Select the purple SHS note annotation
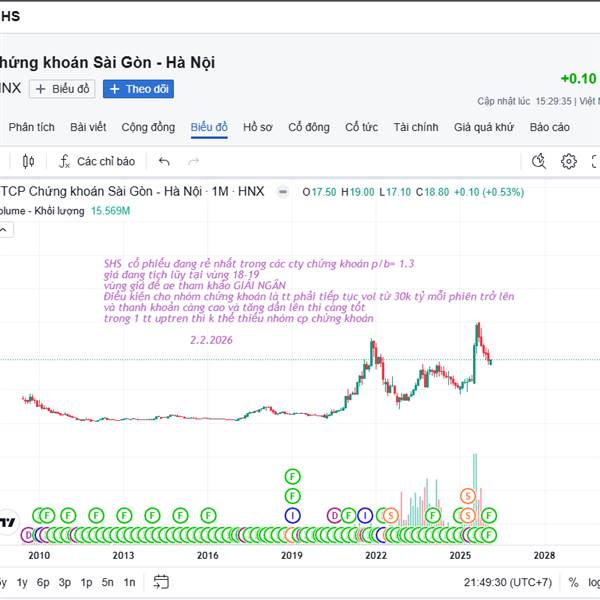This screenshot has height=600, width=600. coord(308,291)
